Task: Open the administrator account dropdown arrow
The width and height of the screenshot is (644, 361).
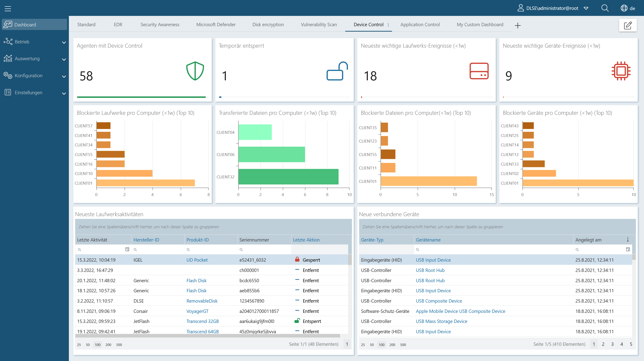Action: pos(586,8)
